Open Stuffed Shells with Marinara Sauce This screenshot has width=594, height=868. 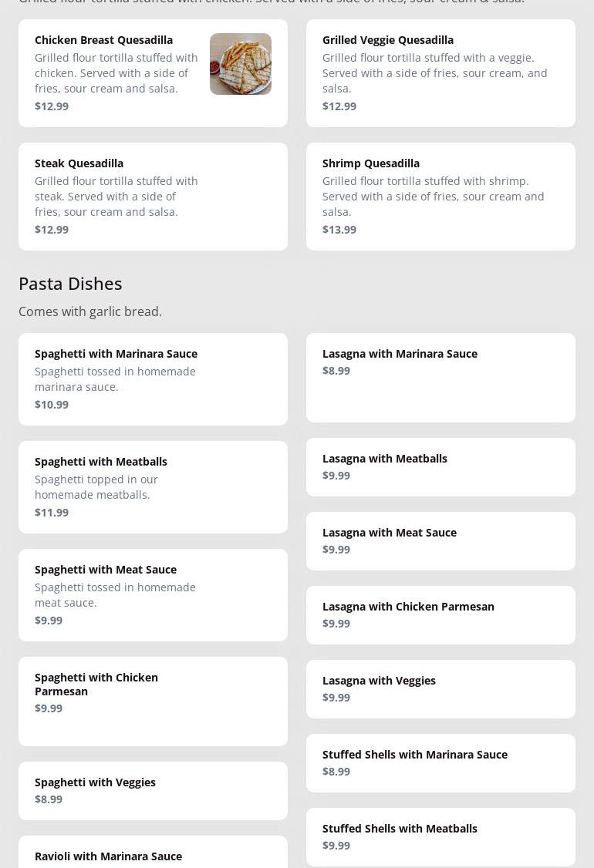440,762
